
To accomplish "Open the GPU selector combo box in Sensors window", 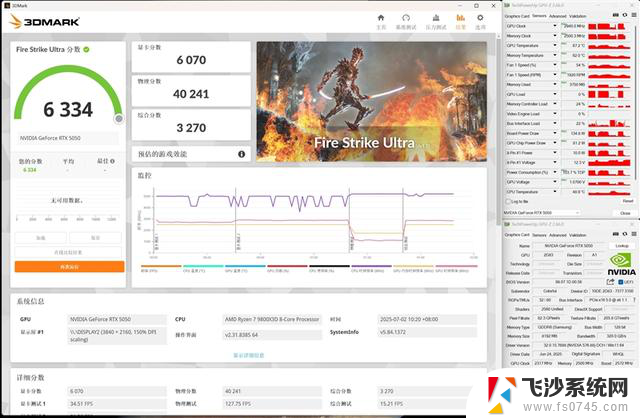I will pos(542,213).
